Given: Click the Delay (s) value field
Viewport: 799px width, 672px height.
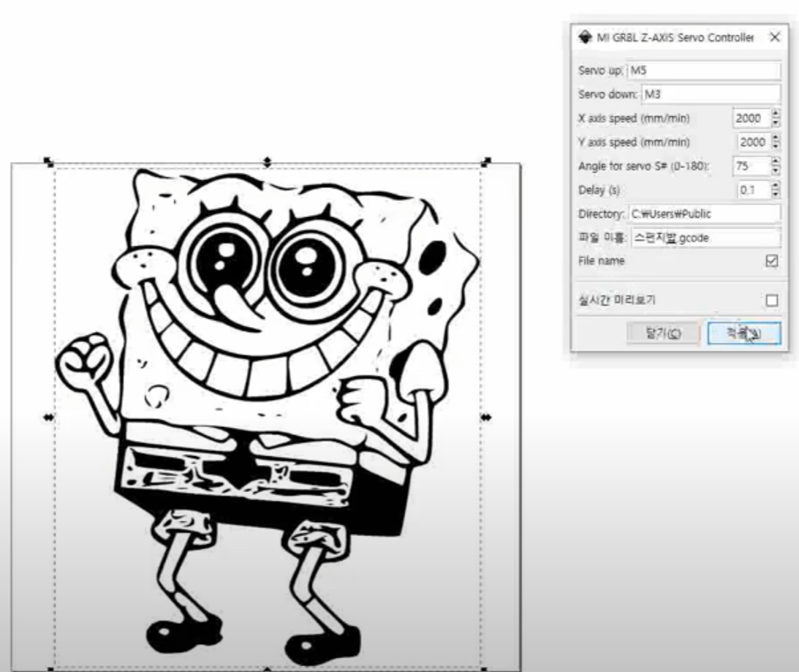Looking at the screenshot, I should (754, 190).
